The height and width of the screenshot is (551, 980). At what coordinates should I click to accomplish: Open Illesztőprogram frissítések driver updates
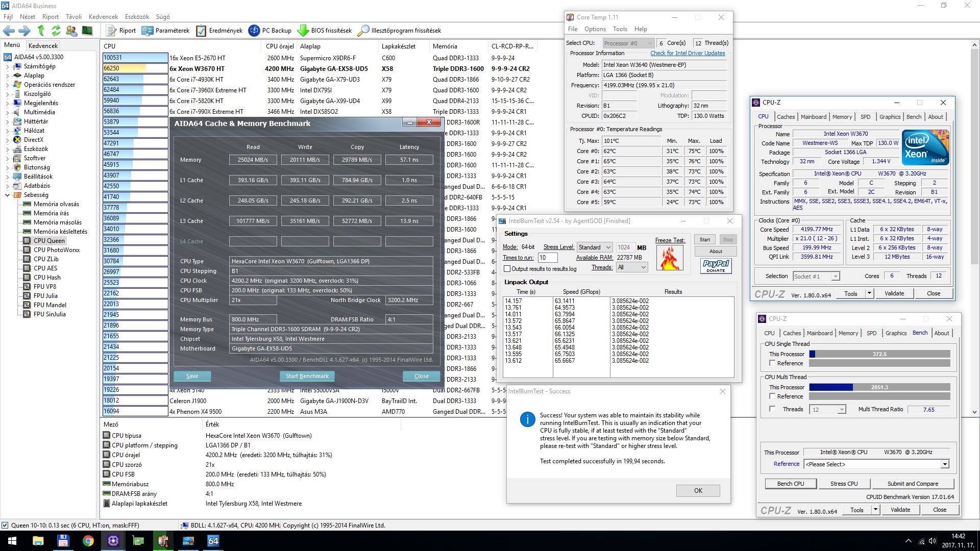[399, 31]
